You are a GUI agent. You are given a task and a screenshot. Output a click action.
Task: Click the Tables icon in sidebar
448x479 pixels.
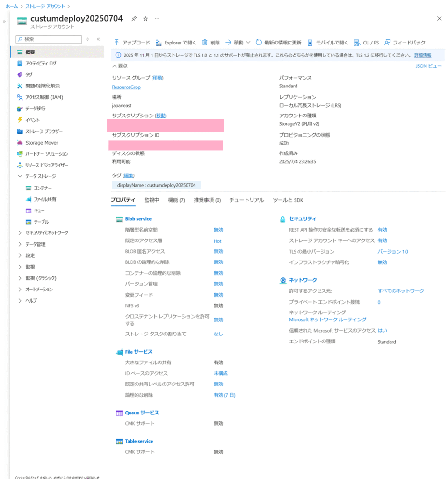pyautogui.click(x=29, y=222)
